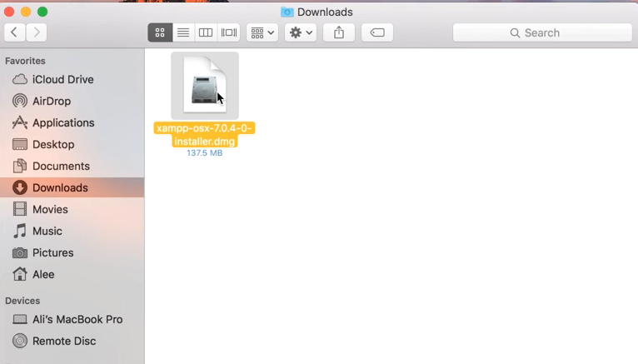
Task: Select Ali's MacBook Pro under Devices
Action: point(77,319)
